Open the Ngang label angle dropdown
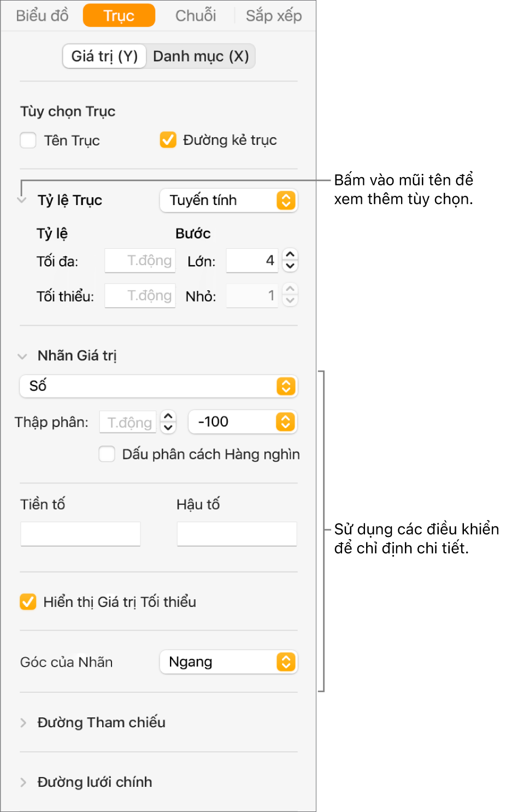Screen dimensions: 506x812 click(228, 662)
